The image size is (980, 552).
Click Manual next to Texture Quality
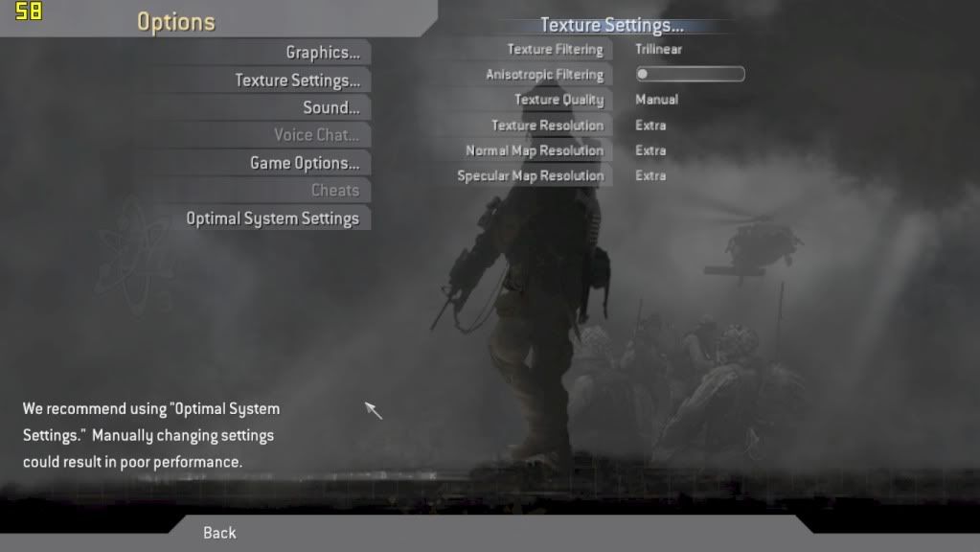[x=655, y=99]
